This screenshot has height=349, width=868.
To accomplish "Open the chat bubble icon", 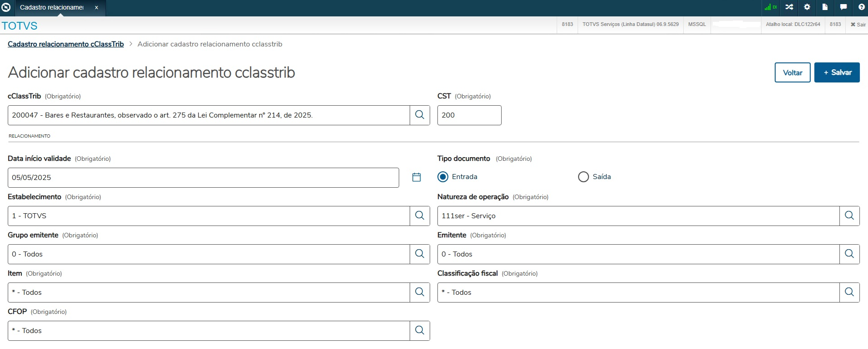I will (843, 7).
